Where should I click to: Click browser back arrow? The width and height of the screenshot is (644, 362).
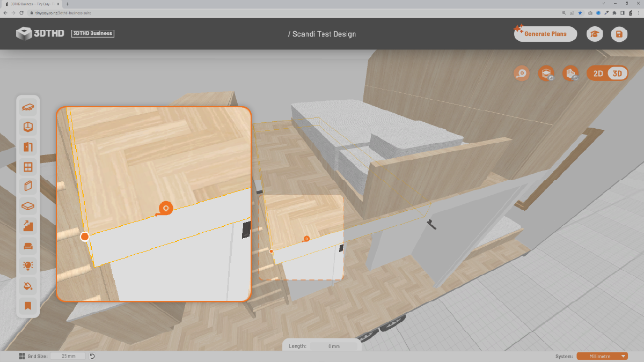pos(5,13)
